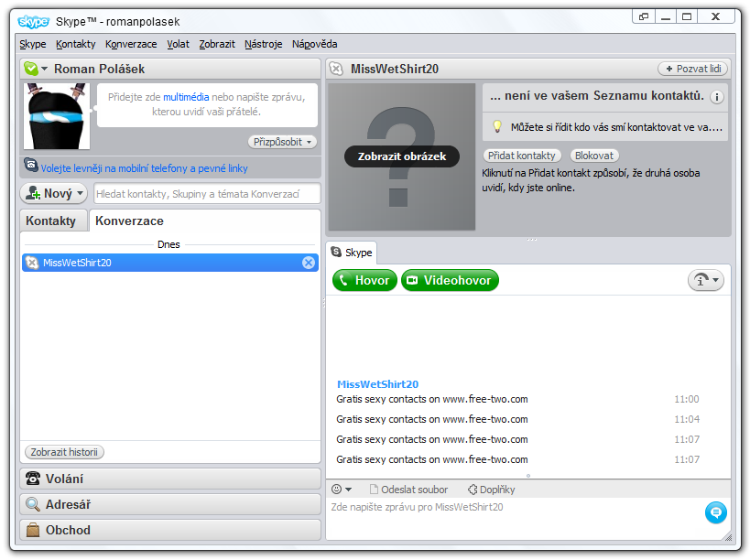Open the emoticon picker dropdown
Screen dimensions: 750x560
pos(342,490)
